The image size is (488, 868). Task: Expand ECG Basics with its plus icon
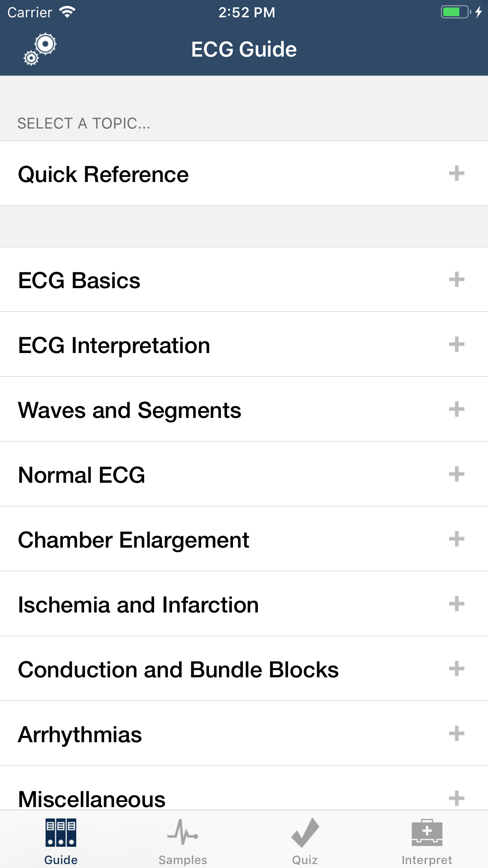click(x=457, y=280)
